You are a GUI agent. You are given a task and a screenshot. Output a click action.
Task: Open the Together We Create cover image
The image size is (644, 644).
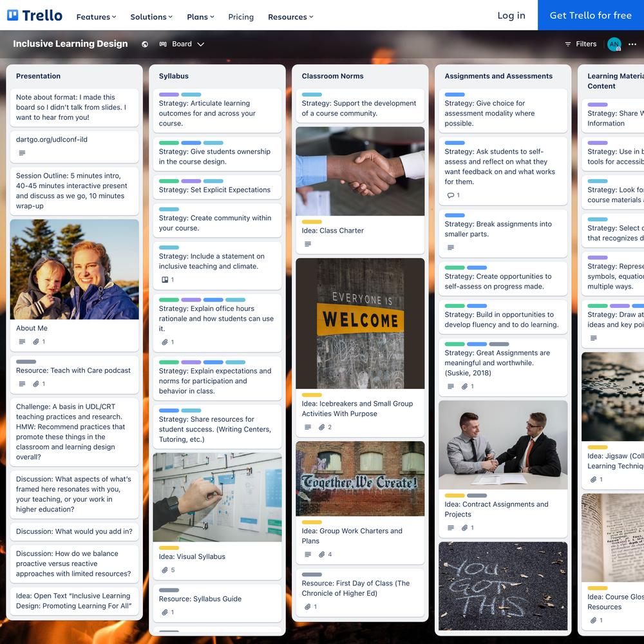coord(360,479)
